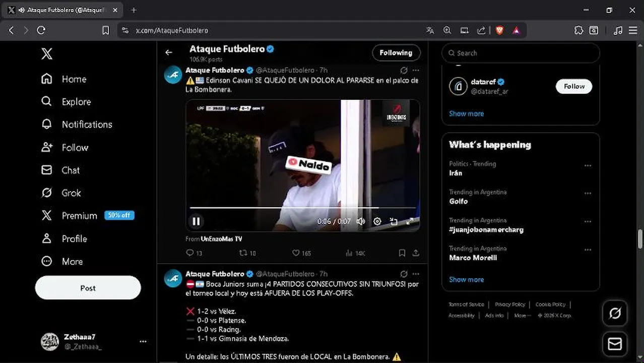This screenshot has width=644, height=363.
Task: Expand the video to fullscreen
Action: [x=410, y=221]
